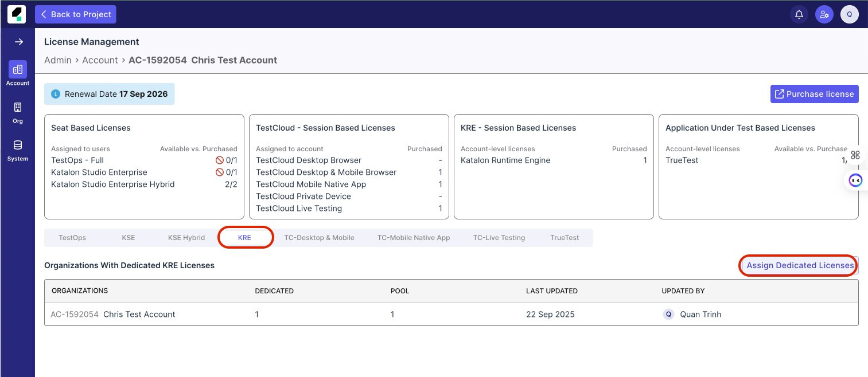Click the Purchase license button

(x=814, y=94)
